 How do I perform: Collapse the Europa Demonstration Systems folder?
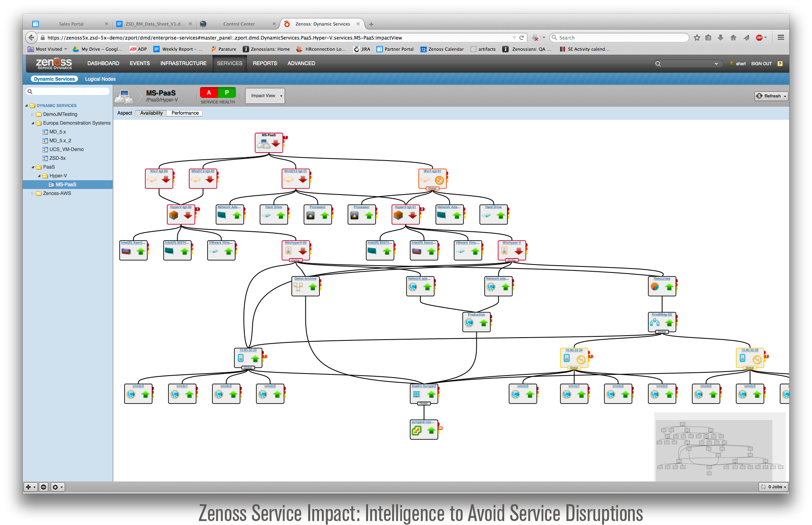pyautogui.click(x=33, y=123)
